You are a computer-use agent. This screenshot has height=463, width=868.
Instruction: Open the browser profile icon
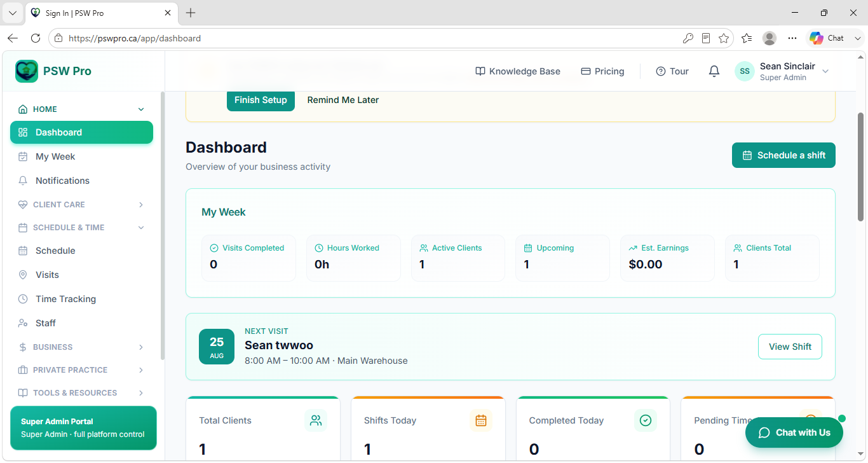[770, 38]
